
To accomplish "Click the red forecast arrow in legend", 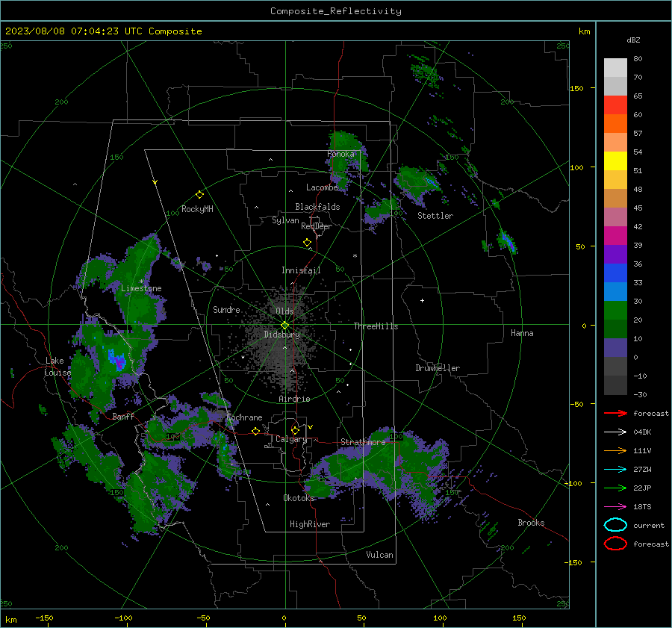I will click(615, 413).
